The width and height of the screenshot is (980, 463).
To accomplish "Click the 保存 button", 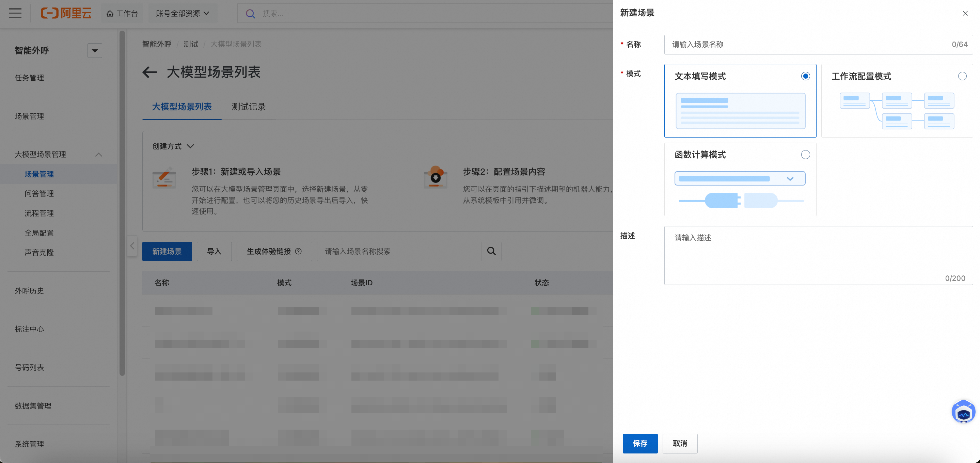I will click(x=639, y=443).
